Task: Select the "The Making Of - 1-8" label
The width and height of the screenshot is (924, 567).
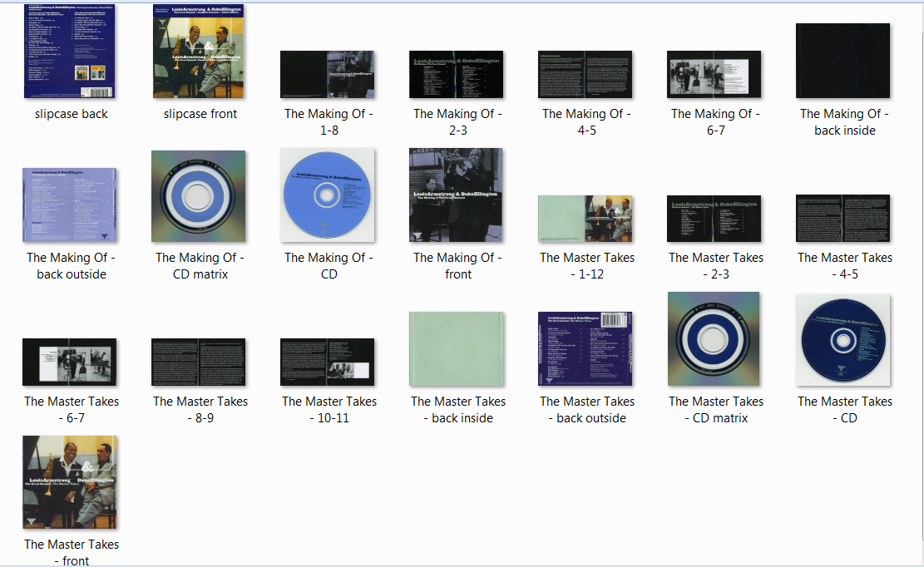Action: pos(329,122)
